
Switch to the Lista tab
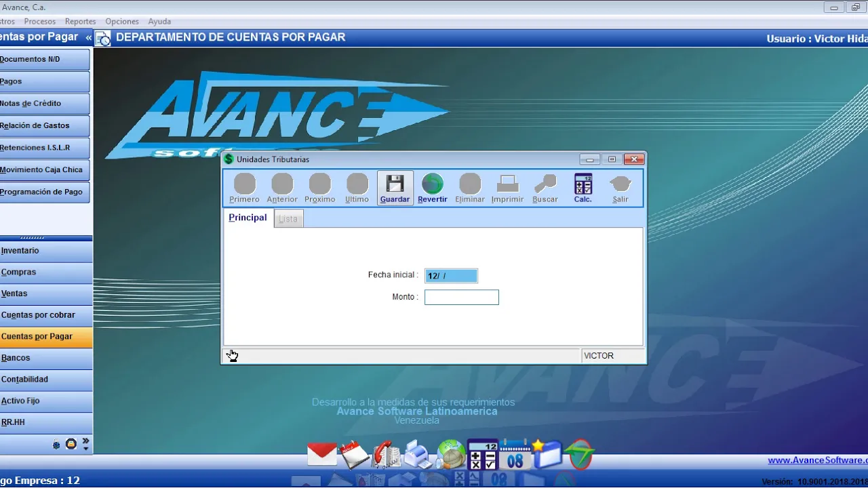288,219
